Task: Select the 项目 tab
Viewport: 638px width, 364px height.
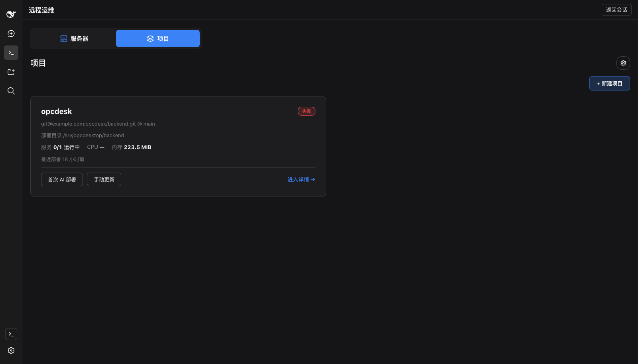Action: point(158,38)
